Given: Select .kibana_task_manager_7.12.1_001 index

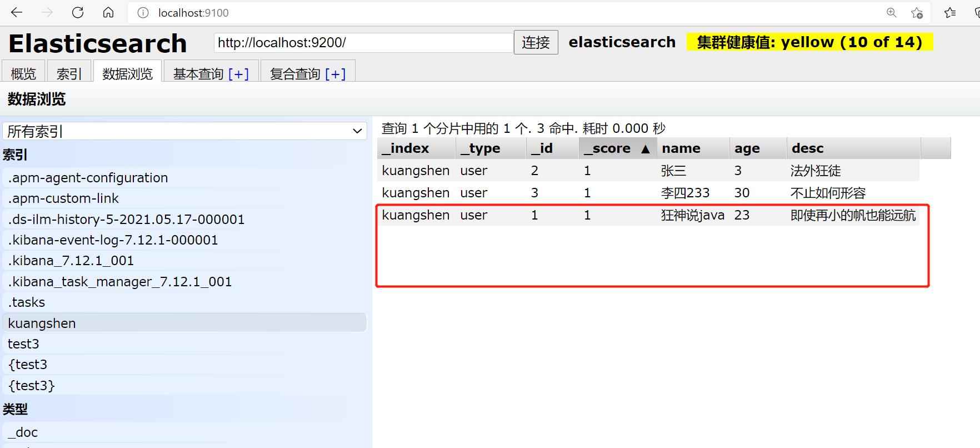Looking at the screenshot, I should tap(184, 282).
